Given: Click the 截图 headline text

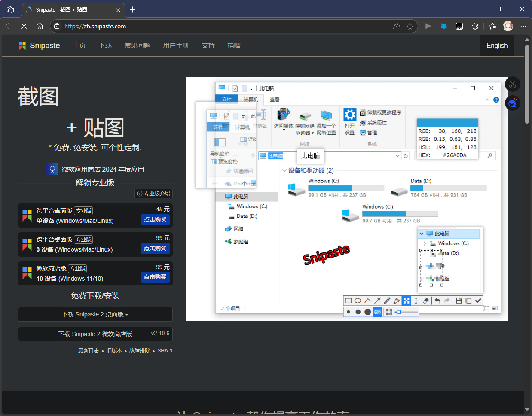Looking at the screenshot, I should (x=38, y=97).
